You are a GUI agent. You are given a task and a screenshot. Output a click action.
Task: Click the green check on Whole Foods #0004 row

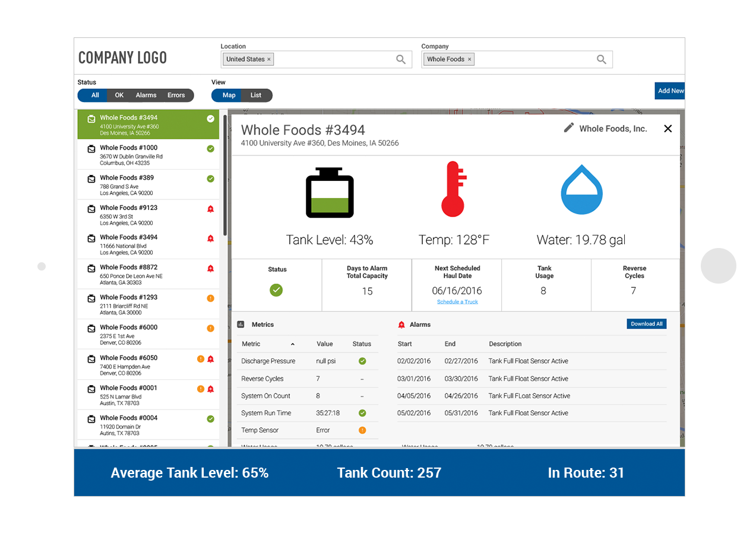(210, 419)
